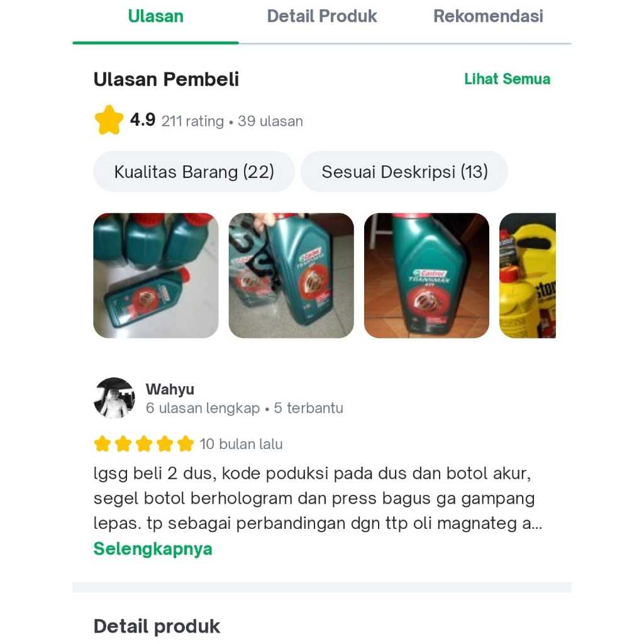Screen dimensions: 644x644
Task: Click the fifth star of Wahyu's rating
Action: click(186, 443)
